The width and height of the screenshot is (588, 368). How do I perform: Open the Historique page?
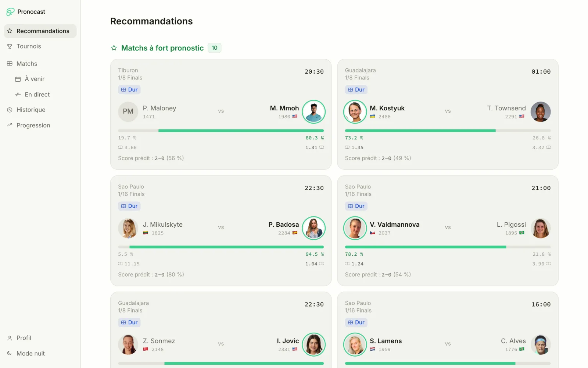click(40, 110)
